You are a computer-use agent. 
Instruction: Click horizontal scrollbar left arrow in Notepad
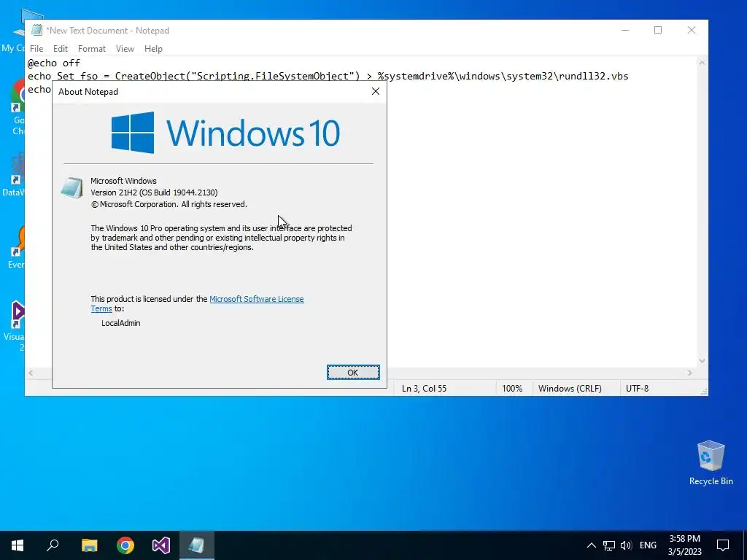31,373
